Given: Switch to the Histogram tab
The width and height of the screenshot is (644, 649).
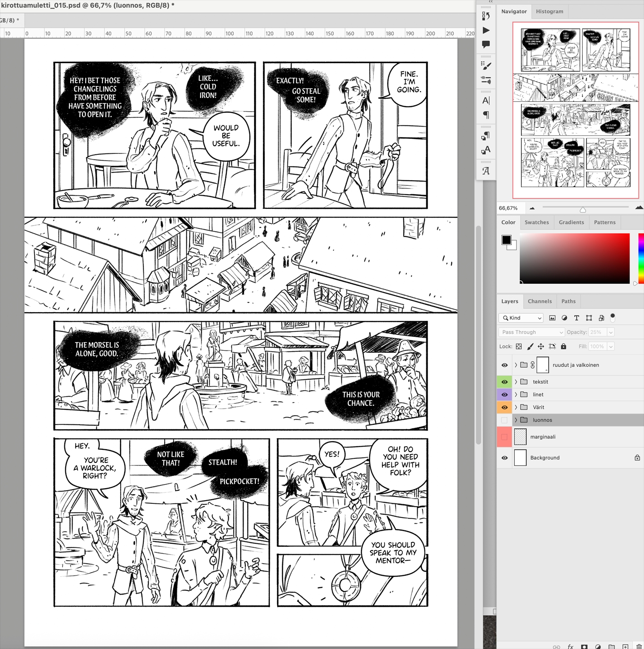Looking at the screenshot, I should pyautogui.click(x=549, y=11).
